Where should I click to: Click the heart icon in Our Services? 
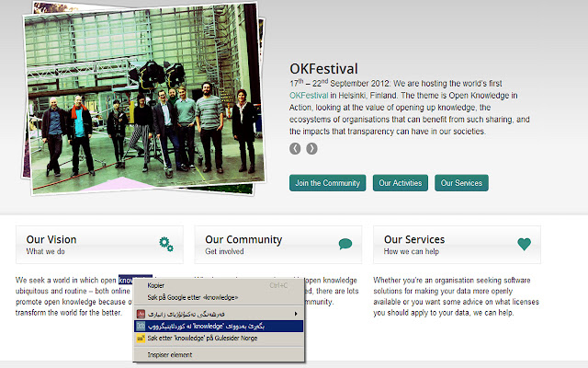(x=524, y=244)
